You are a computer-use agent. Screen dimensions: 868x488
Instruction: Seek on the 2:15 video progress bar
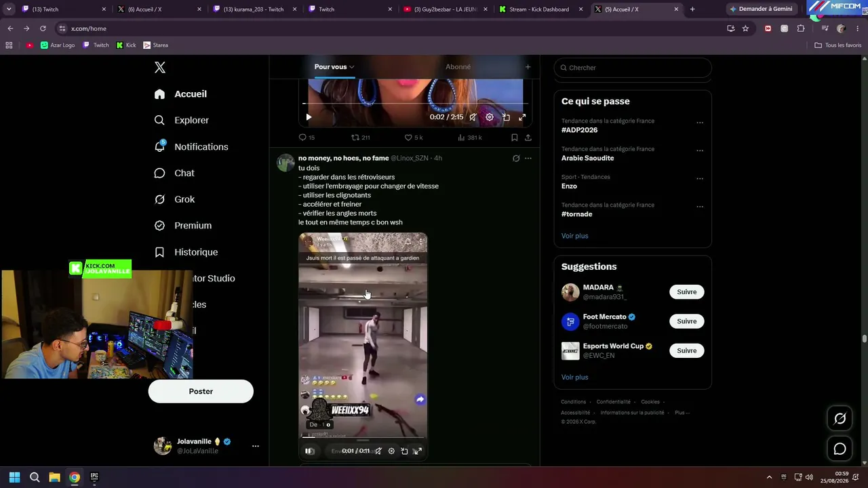pyautogui.click(x=415, y=104)
